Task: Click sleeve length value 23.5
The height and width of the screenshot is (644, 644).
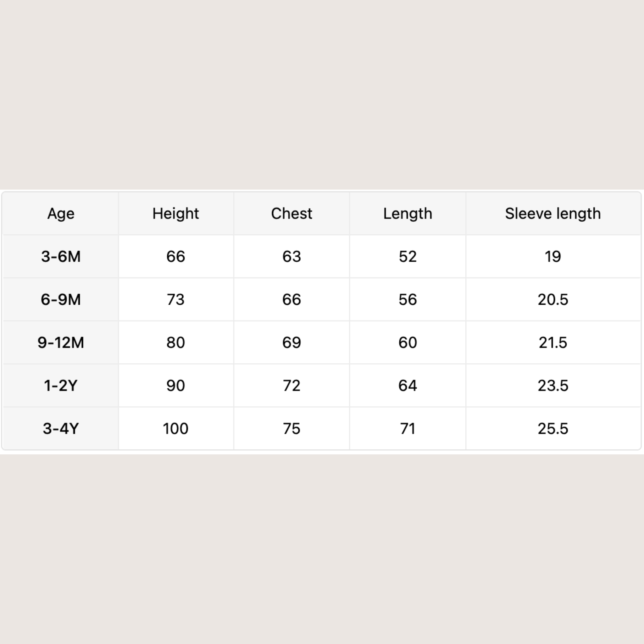Action: pos(553,386)
